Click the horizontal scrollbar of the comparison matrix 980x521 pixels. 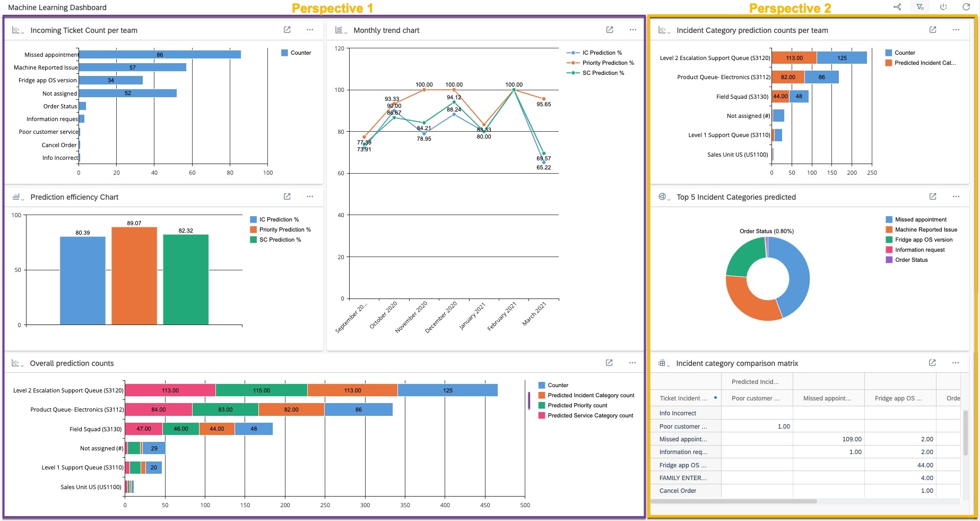point(734,501)
